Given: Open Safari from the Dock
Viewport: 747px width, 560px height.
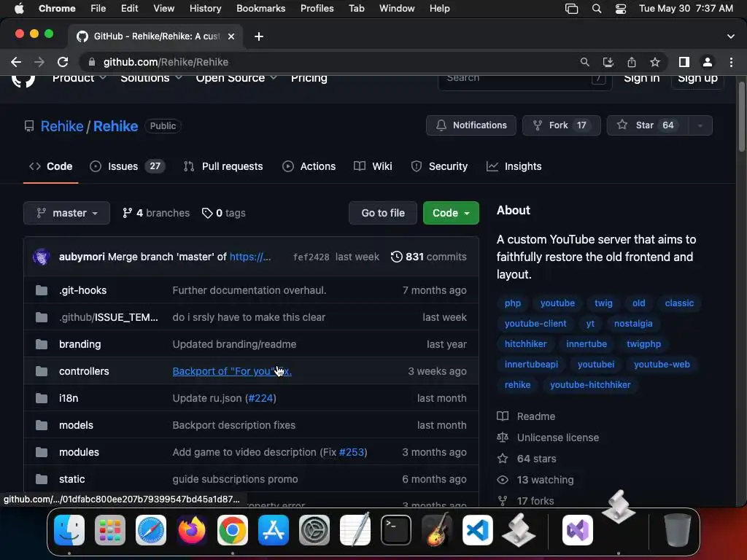Looking at the screenshot, I should pyautogui.click(x=151, y=529).
